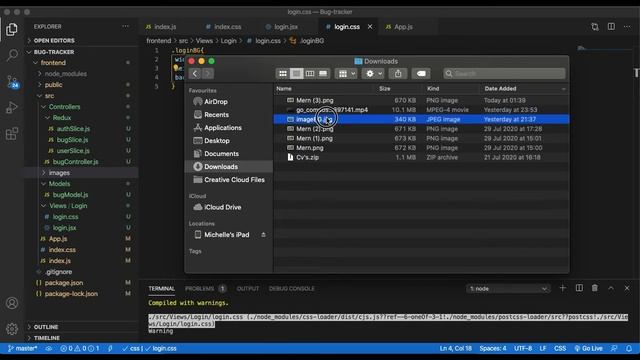Click Go Live in status bar
640x360 pixels.
(588, 349)
